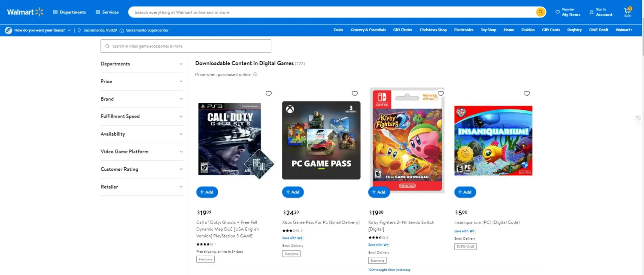Click the yellow search magnifier button

(541, 12)
